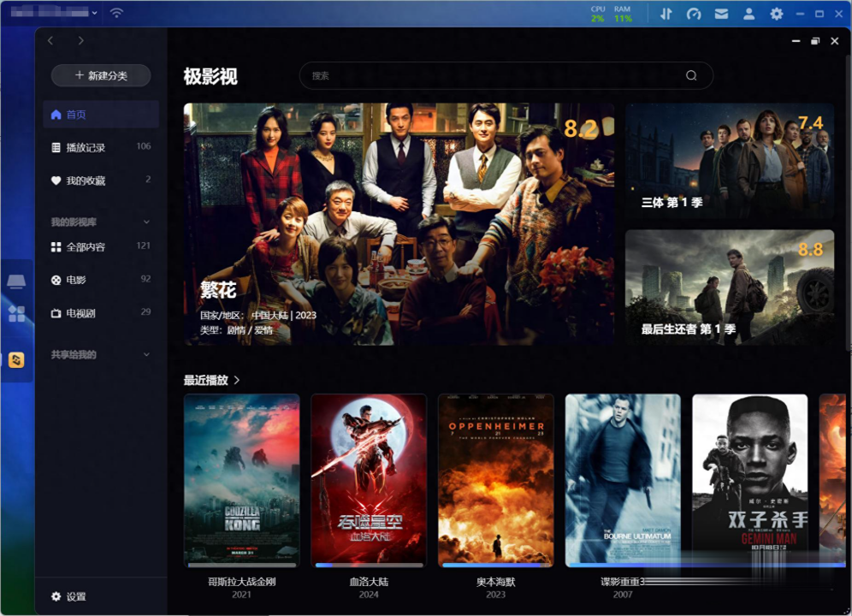Open the Bourne Ultimatum poster
852x616 pixels.
coord(623,480)
